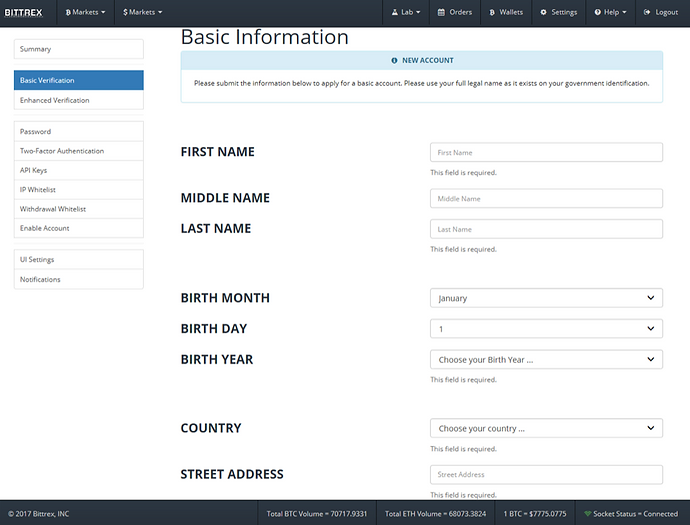Click the Logout arrow icon

coord(647,12)
